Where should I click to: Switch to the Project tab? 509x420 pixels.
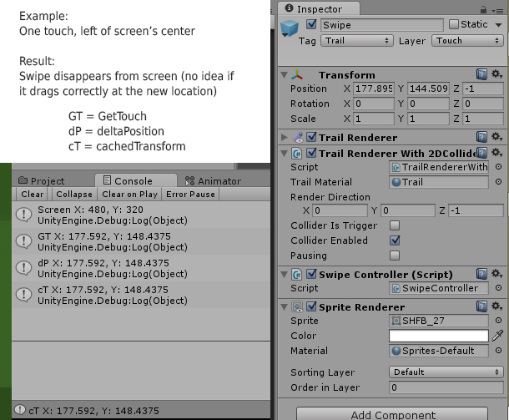pyautogui.click(x=41, y=180)
